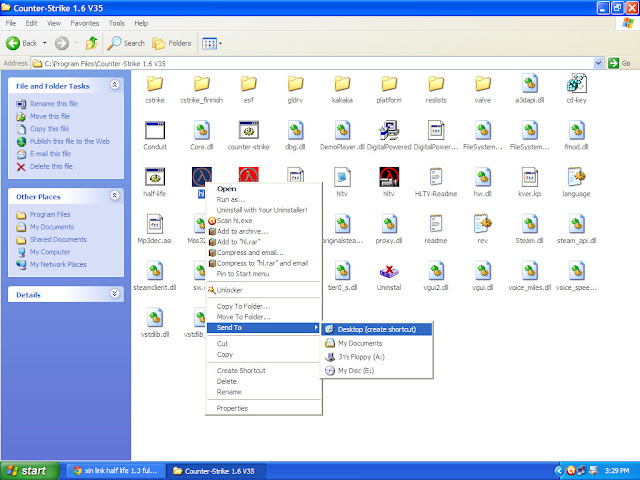Select the readme text file icon

click(x=436, y=224)
